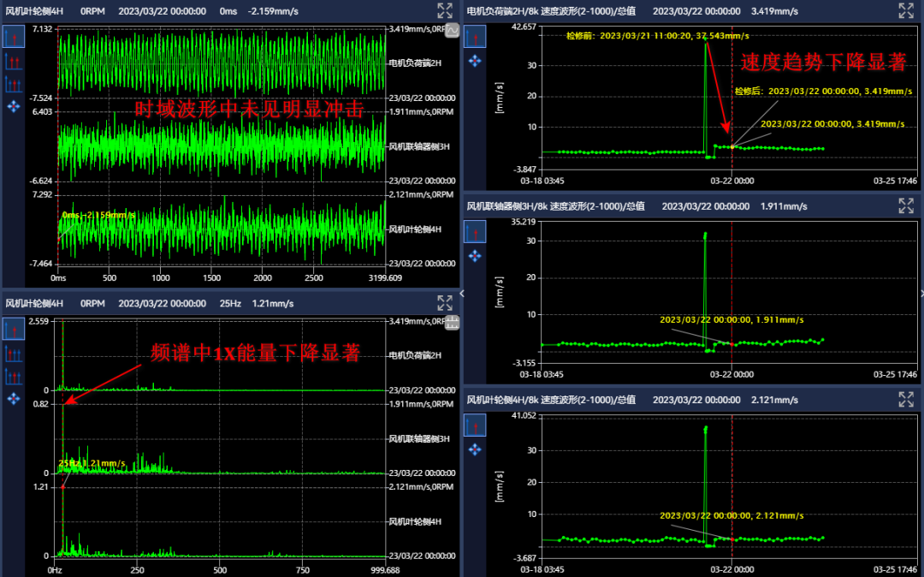
Task: Click pan/move tool in waveform panel
Action: [14, 107]
